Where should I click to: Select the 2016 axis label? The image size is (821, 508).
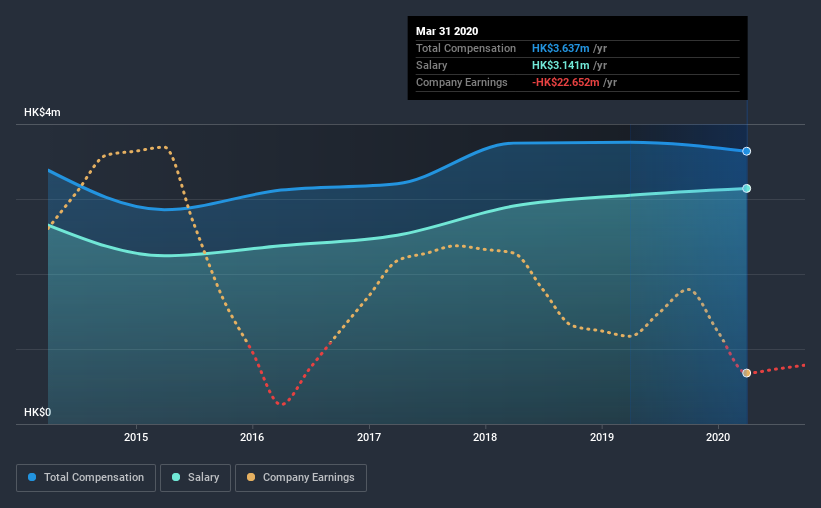pos(252,437)
